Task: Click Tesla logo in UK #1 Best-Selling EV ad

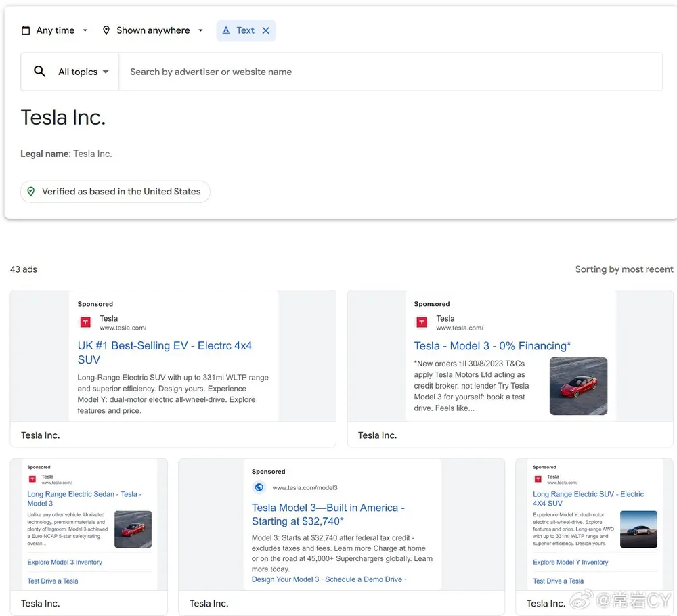Action: click(85, 322)
